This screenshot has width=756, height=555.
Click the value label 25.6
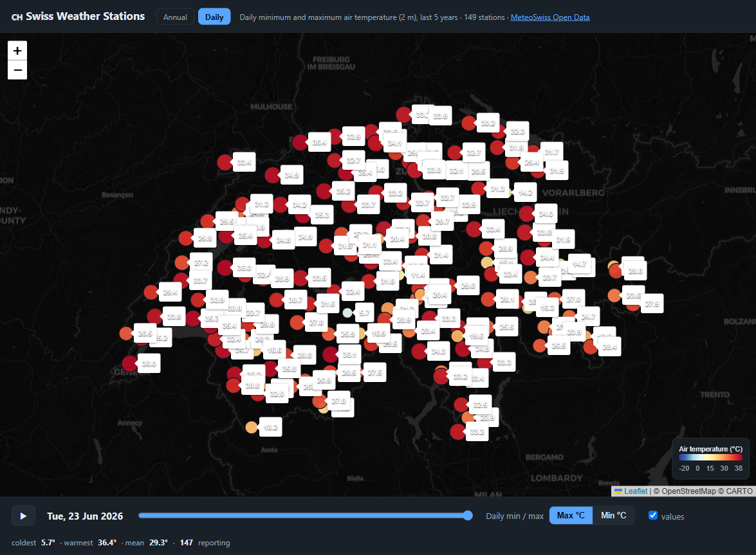click(507, 327)
